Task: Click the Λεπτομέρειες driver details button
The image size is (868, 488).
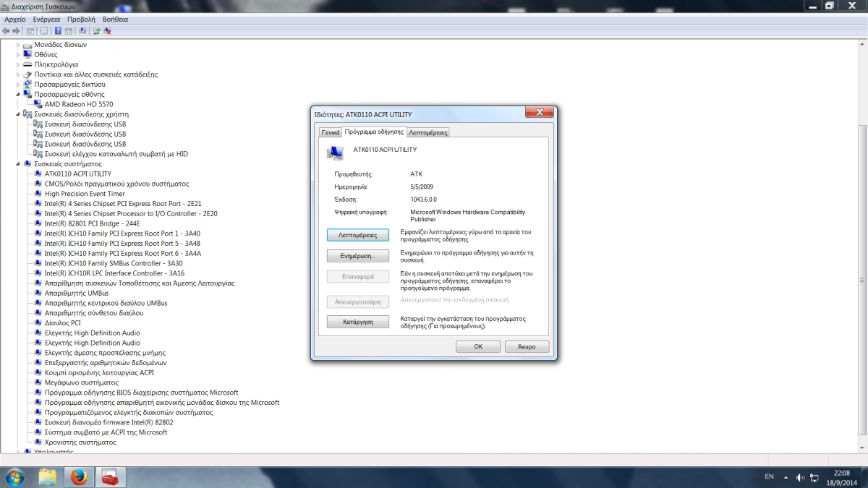Action: 358,235
